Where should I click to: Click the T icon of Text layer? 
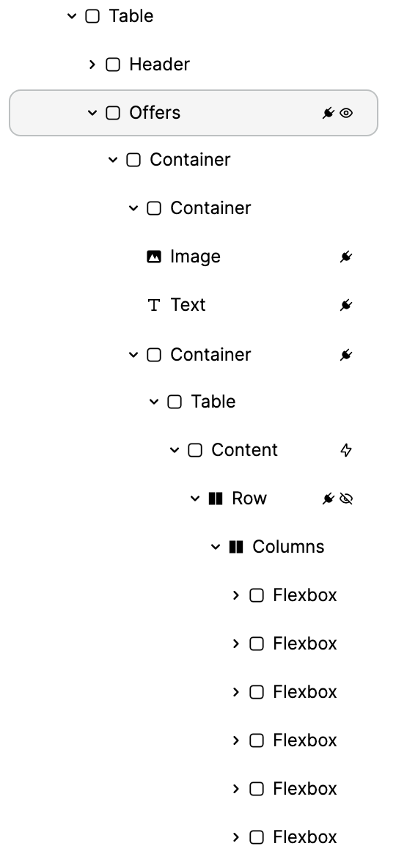(x=154, y=305)
